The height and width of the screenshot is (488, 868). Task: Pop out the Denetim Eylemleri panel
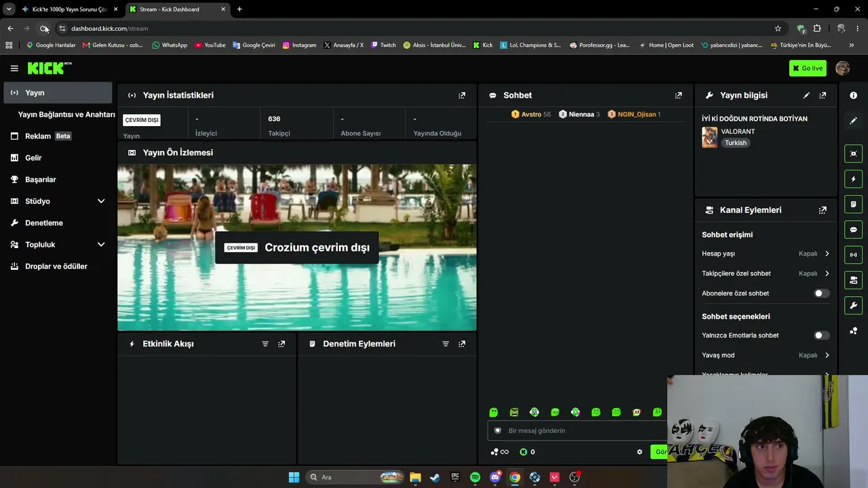(x=462, y=344)
